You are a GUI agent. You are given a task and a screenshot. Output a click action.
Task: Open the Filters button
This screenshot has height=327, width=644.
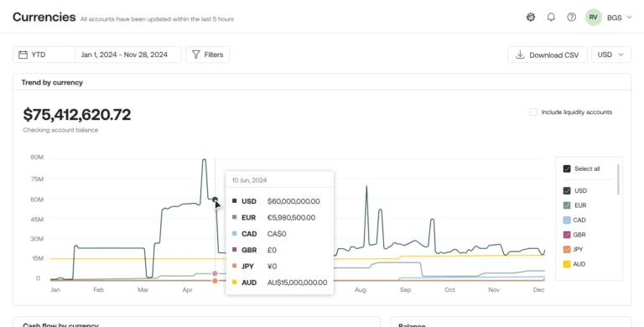[207, 54]
